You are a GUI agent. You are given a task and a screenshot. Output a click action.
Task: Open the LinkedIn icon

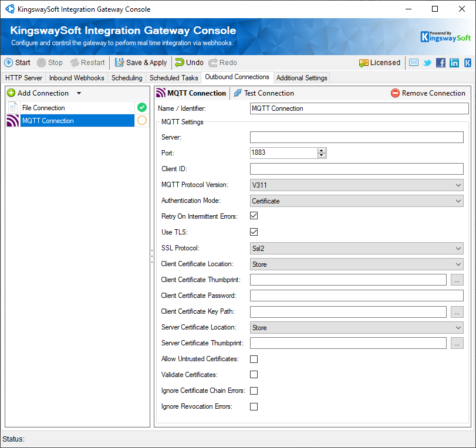tap(453, 62)
